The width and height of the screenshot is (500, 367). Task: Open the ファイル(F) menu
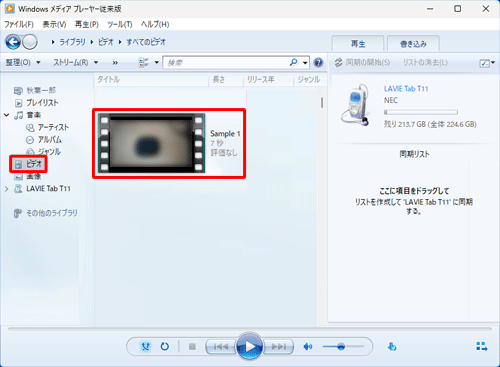[19, 24]
